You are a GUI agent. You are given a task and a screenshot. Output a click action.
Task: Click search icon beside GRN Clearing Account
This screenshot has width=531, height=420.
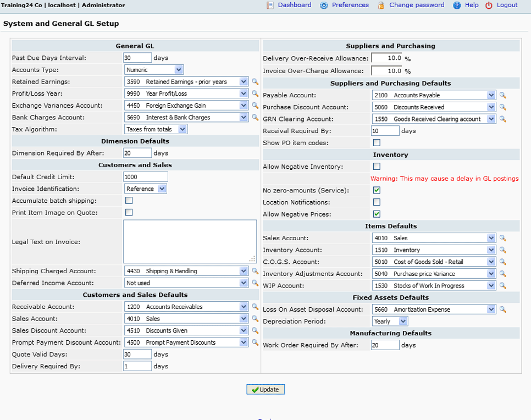tap(502, 119)
